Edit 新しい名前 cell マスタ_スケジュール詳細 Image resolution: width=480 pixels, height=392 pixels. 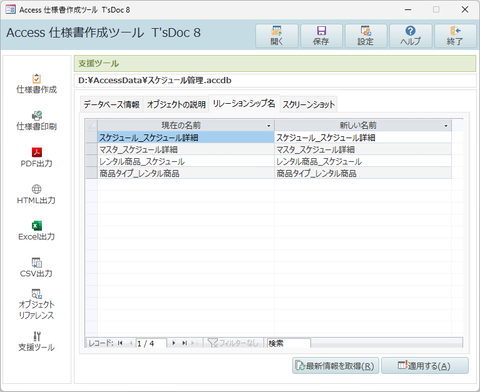point(363,149)
